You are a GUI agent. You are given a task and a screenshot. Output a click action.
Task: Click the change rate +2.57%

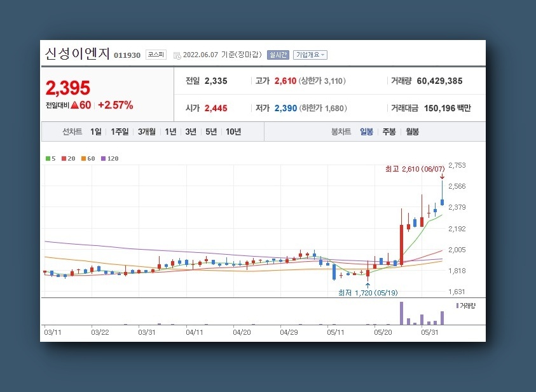pyautogui.click(x=116, y=105)
